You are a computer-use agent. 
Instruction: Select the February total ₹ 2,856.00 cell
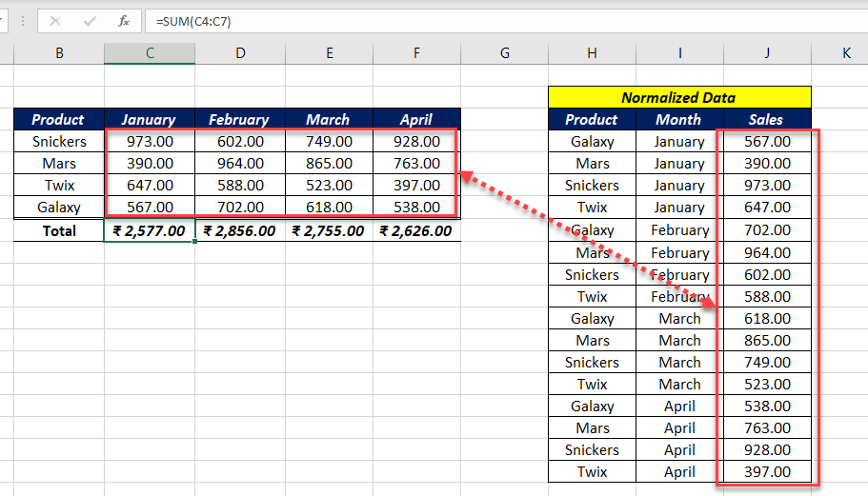coord(240,230)
